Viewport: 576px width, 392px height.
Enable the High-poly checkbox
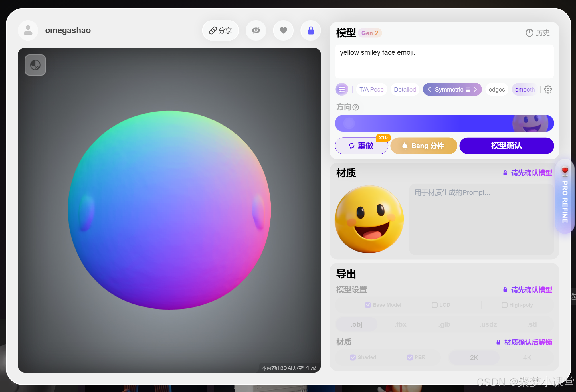click(x=504, y=305)
